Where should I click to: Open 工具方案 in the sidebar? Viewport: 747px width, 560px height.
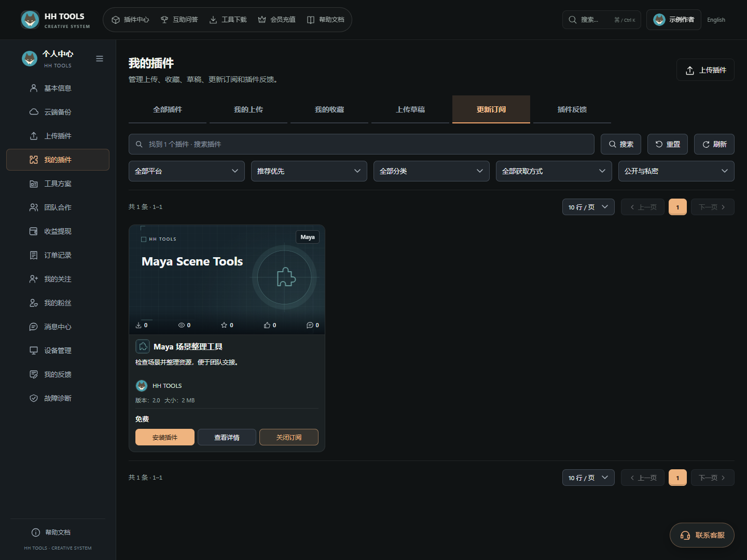click(58, 184)
